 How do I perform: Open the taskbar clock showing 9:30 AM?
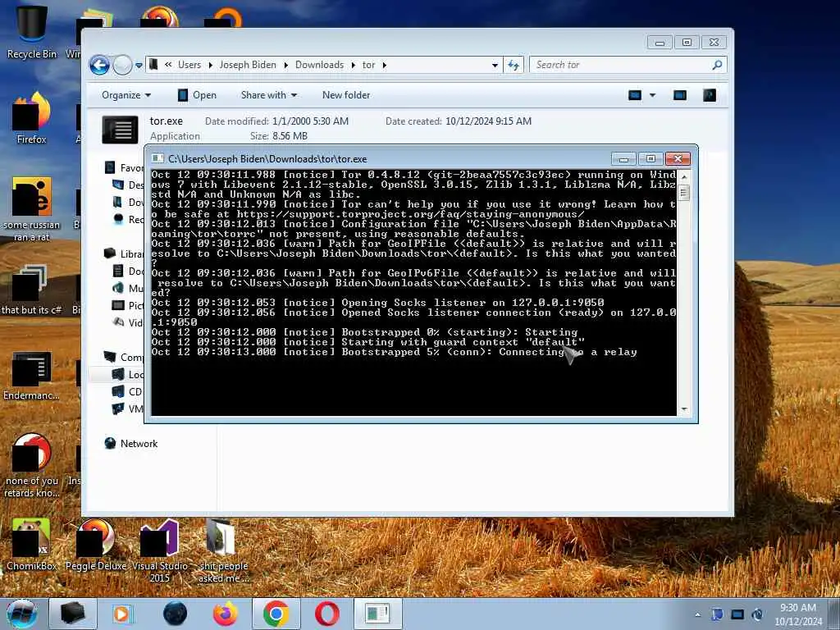tap(798, 614)
